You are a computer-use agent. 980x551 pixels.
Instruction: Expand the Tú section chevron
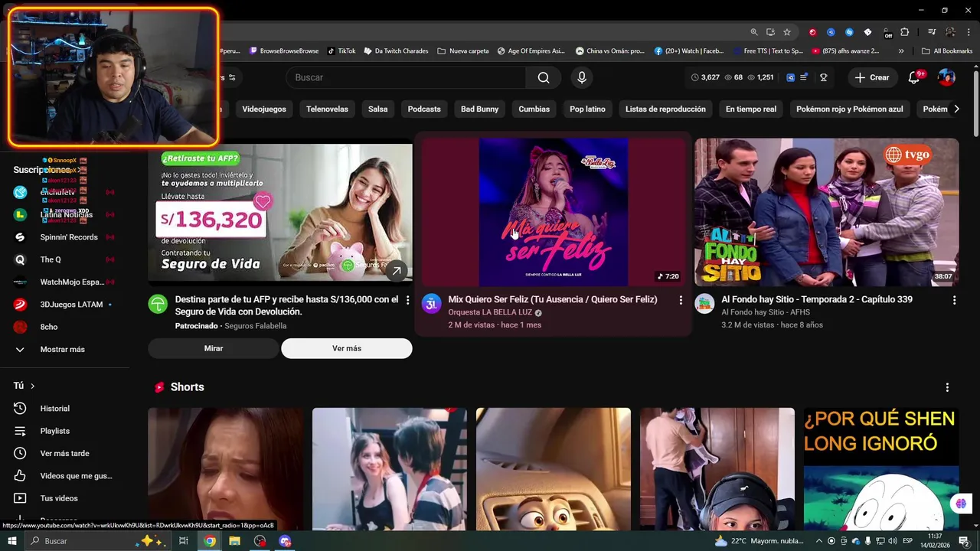[x=32, y=386]
